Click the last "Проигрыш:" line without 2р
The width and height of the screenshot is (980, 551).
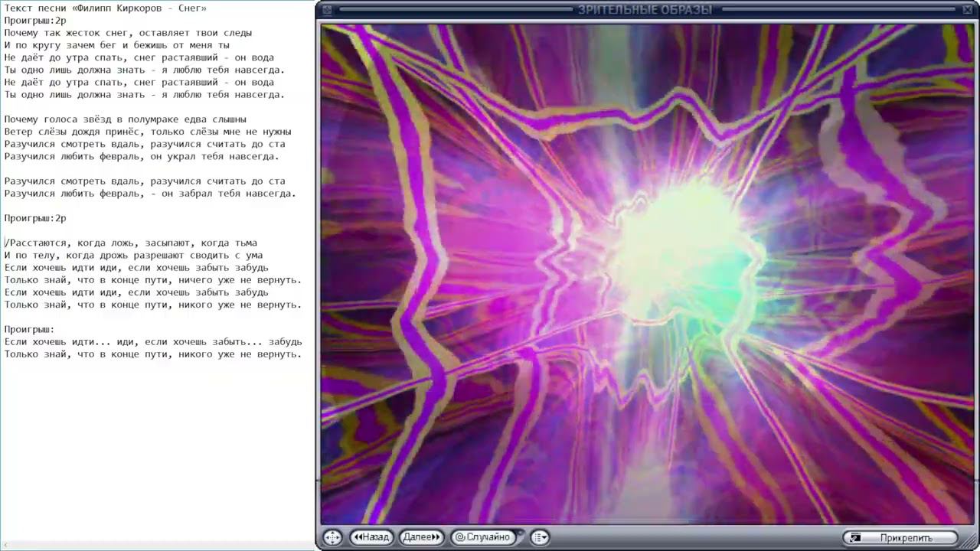pyautogui.click(x=29, y=329)
